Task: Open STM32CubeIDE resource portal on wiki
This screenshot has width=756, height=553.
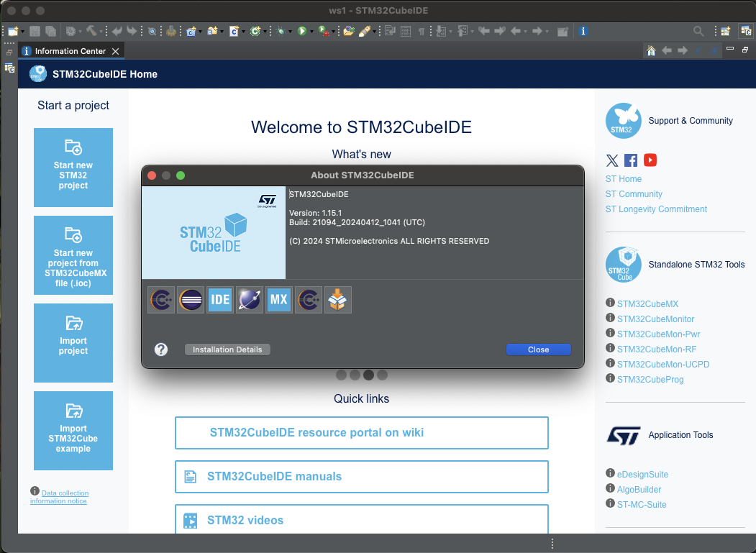Action: tap(362, 432)
